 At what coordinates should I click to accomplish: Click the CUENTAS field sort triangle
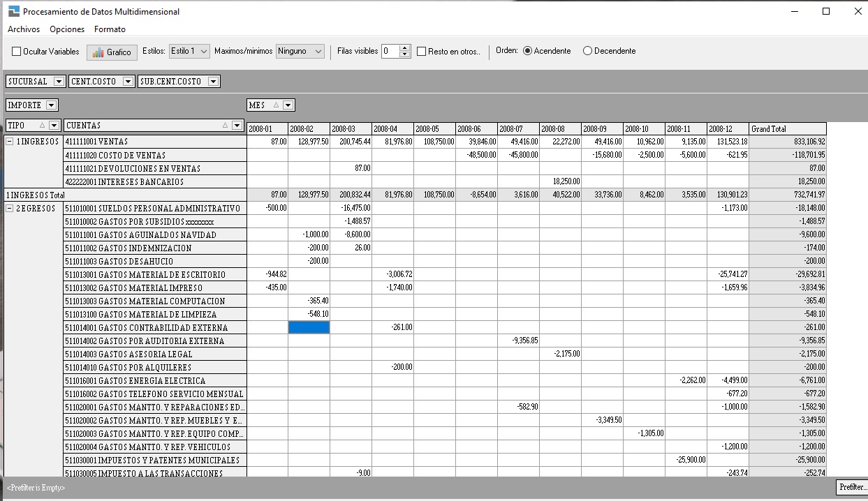[x=225, y=126]
